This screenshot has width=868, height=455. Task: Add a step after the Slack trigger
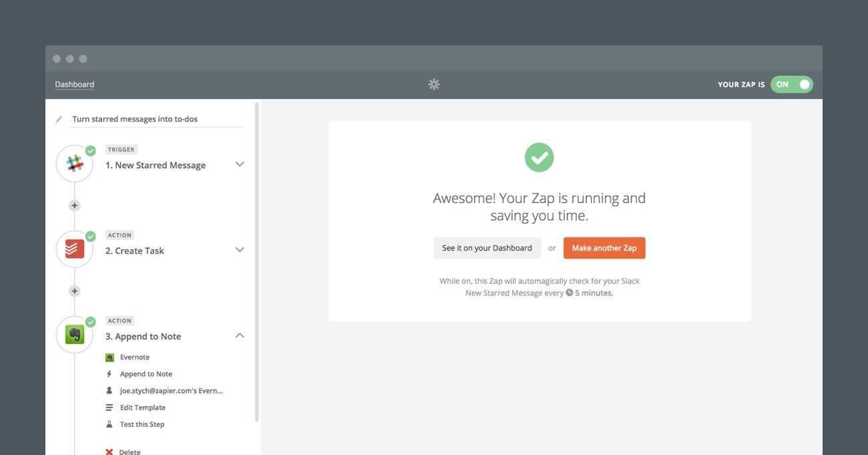pos(75,206)
